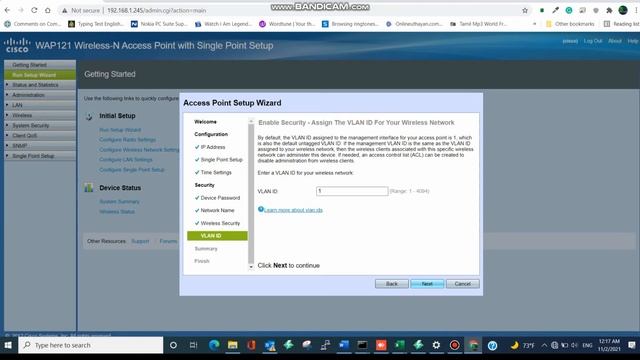Click Next to continue the wizard
This screenshot has width=640, height=360.
pyautogui.click(x=427, y=284)
